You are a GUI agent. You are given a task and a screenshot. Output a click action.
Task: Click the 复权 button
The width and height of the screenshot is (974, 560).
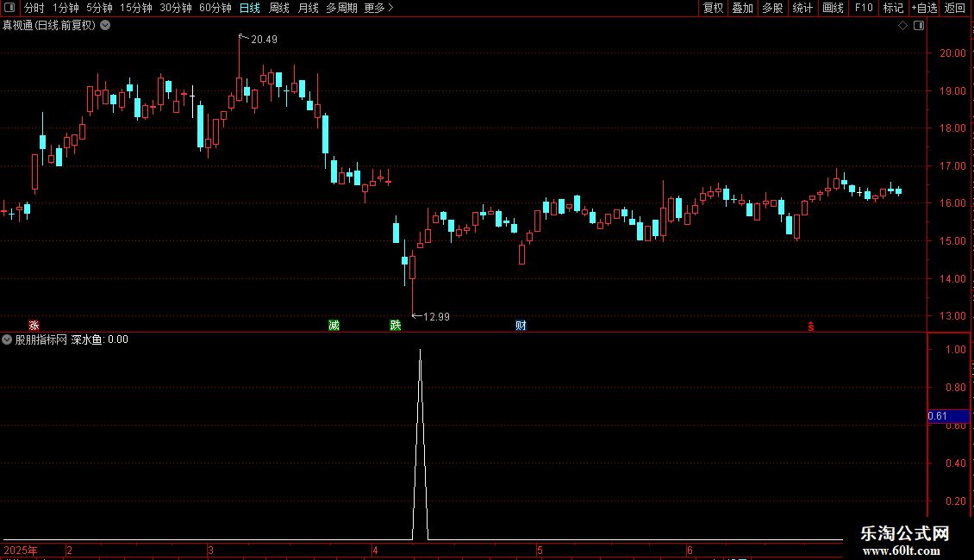click(x=713, y=8)
